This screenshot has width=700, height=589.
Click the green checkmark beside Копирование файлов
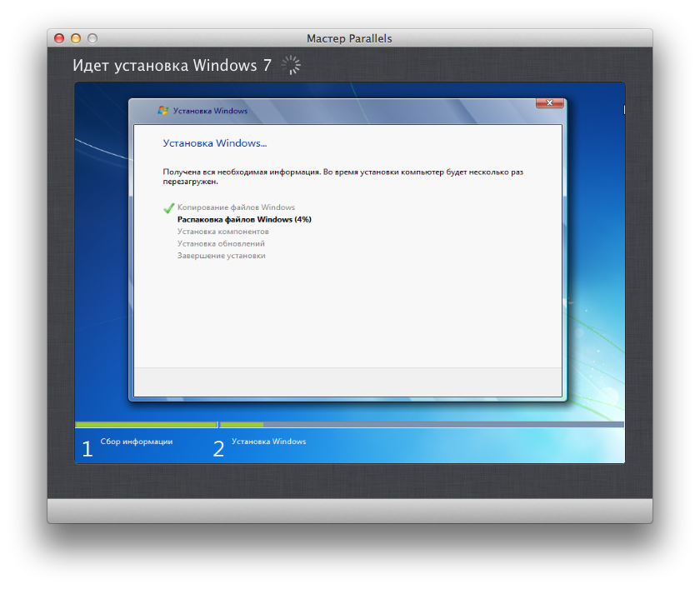pos(168,208)
